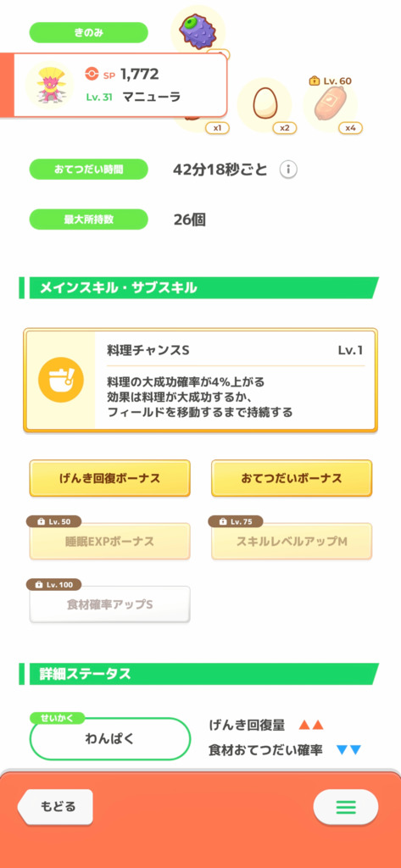Tap the cooking pot skill icon

[60, 381]
